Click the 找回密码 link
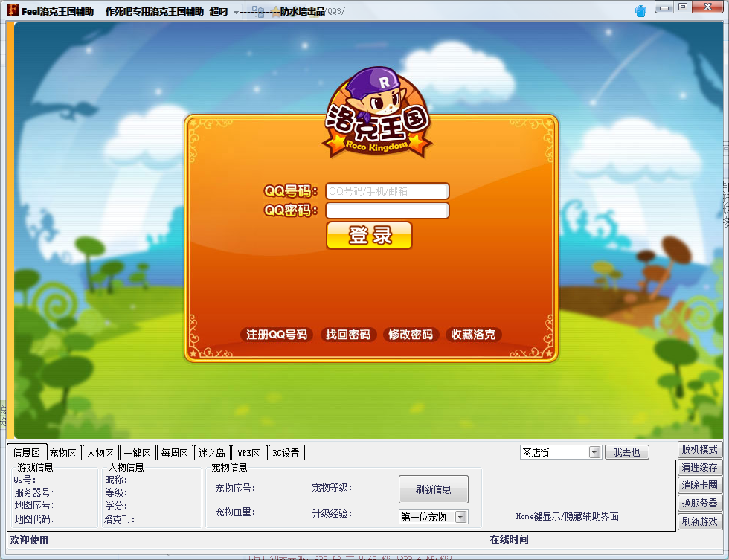The width and height of the screenshot is (729, 560). [x=348, y=335]
